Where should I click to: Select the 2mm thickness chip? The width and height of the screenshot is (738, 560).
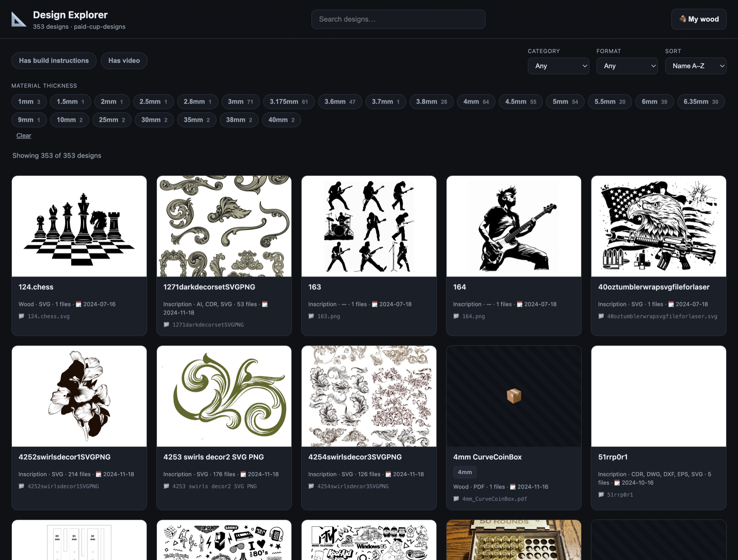click(x=112, y=102)
